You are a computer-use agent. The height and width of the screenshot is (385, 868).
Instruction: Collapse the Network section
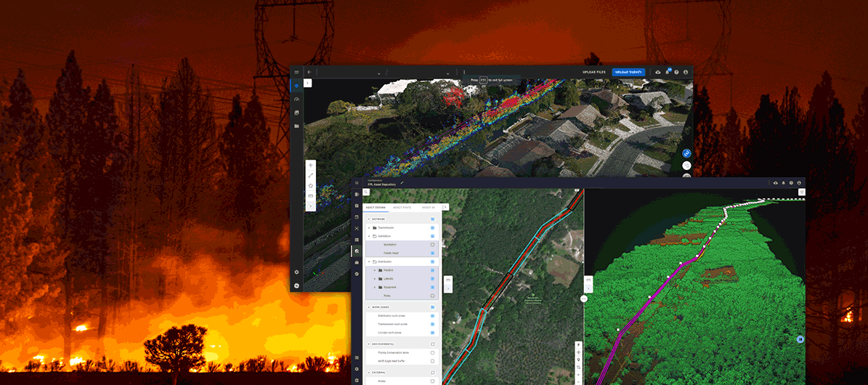tap(368, 219)
